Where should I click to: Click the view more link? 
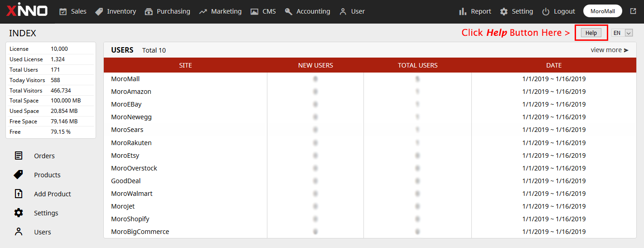610,50
